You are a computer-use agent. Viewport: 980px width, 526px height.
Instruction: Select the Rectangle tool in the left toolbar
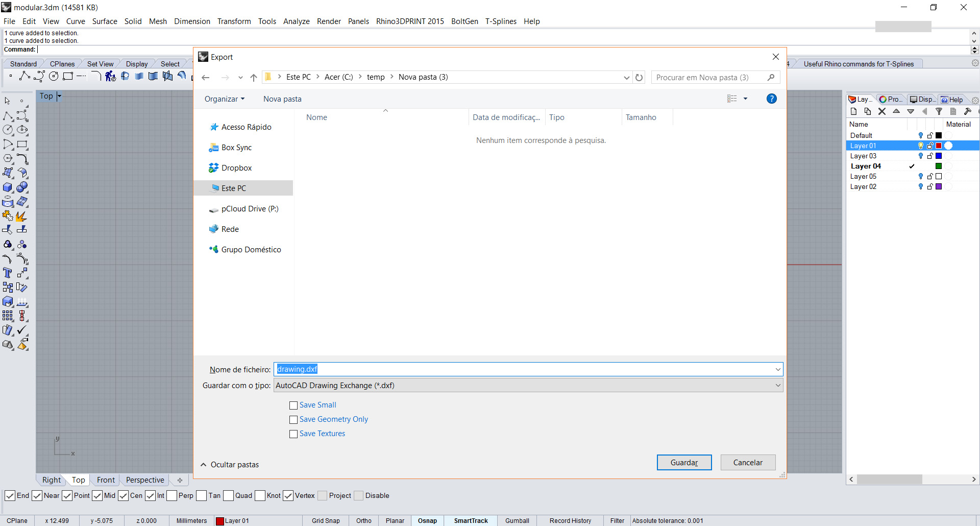coord(22,145)
